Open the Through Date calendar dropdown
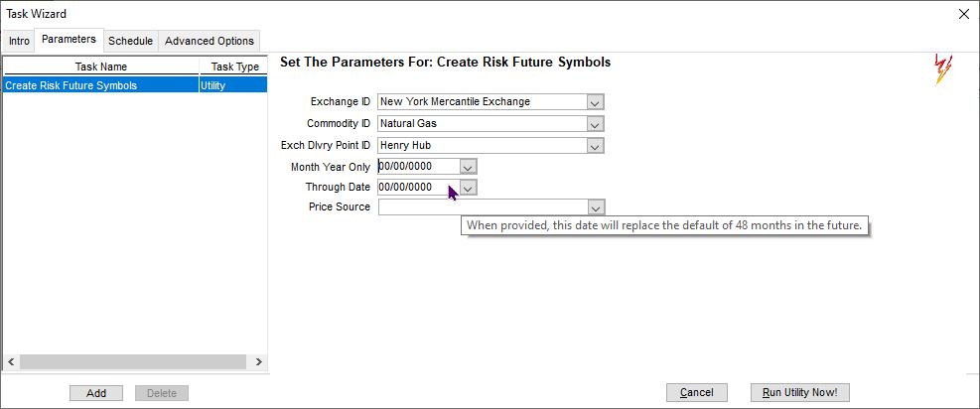980x409 pixels. (x=469, y=187)
